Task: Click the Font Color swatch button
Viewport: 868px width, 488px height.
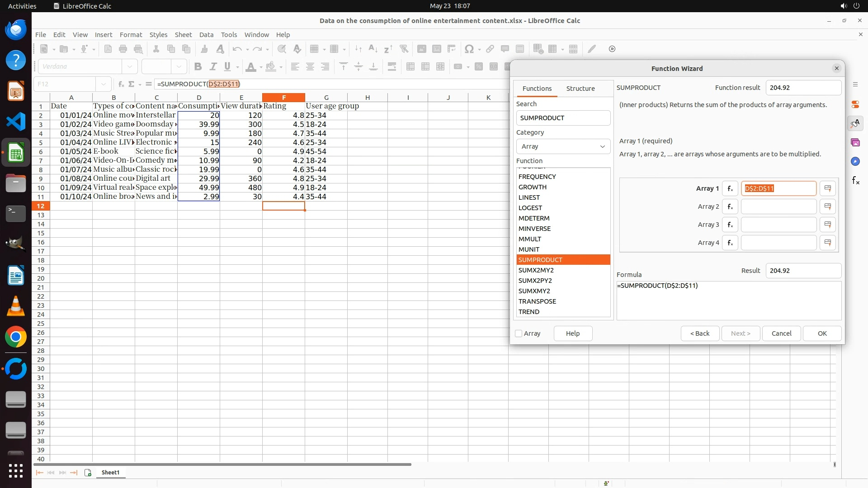Action: coord(250,67)
